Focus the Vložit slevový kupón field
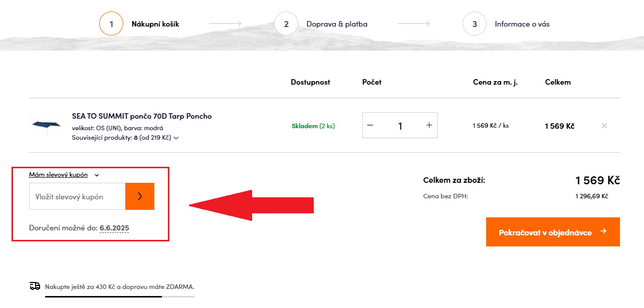 coord(77,196)
